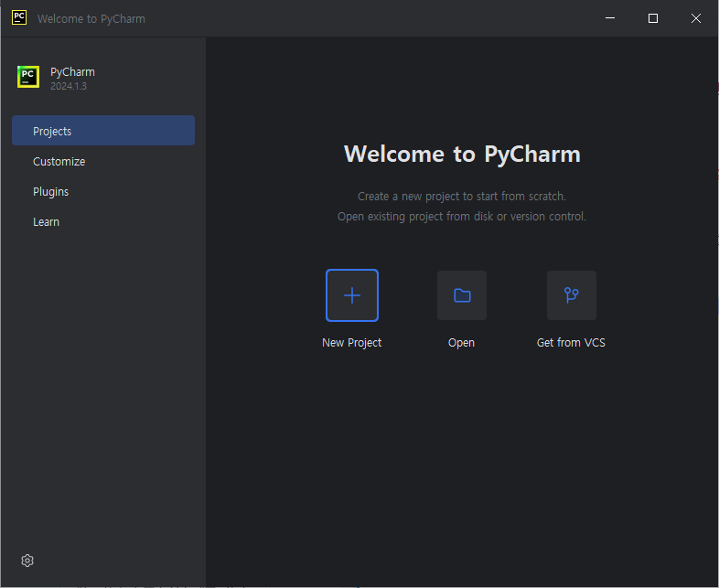Viewport: 719px width, 588px height.
Task: Select the Projects tab
Action: point(103,131)
